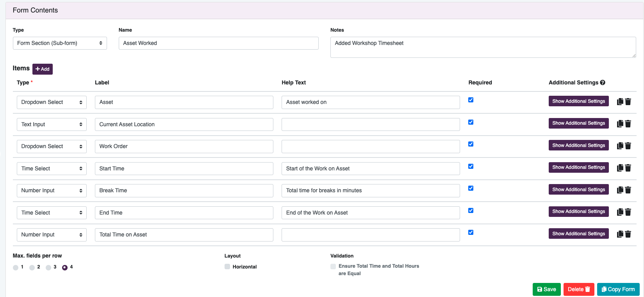Viewport: 644px width, 297px height.
Task: Enable Ensure Total Time and Total Hours validation
Action: 333,266
